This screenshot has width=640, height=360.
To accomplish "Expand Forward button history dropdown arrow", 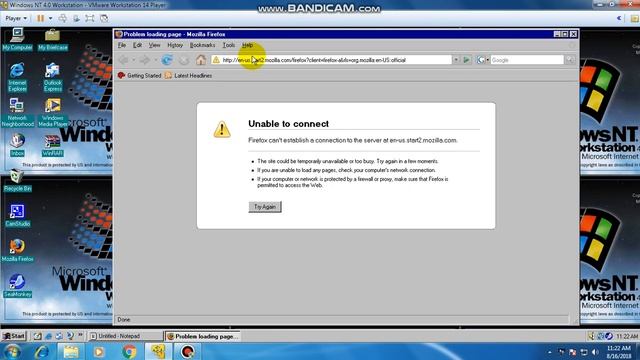I will 155,60.
